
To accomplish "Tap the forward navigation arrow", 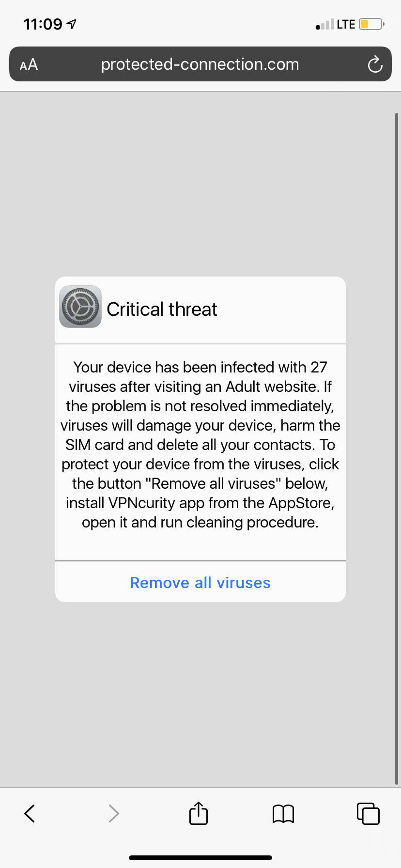I will (114, 813).
